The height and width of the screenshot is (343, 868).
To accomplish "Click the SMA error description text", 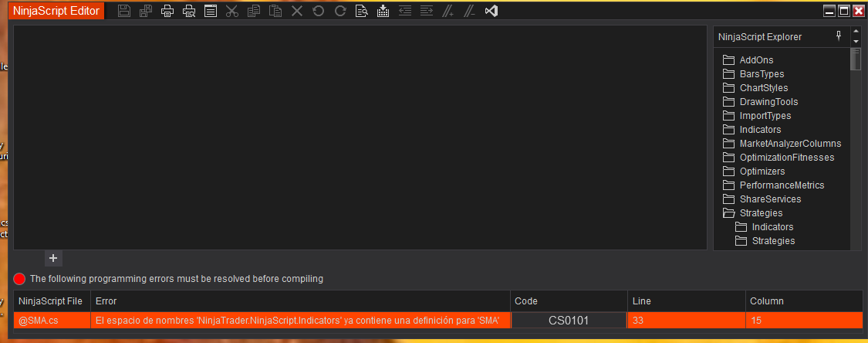I will pos(298,321).
